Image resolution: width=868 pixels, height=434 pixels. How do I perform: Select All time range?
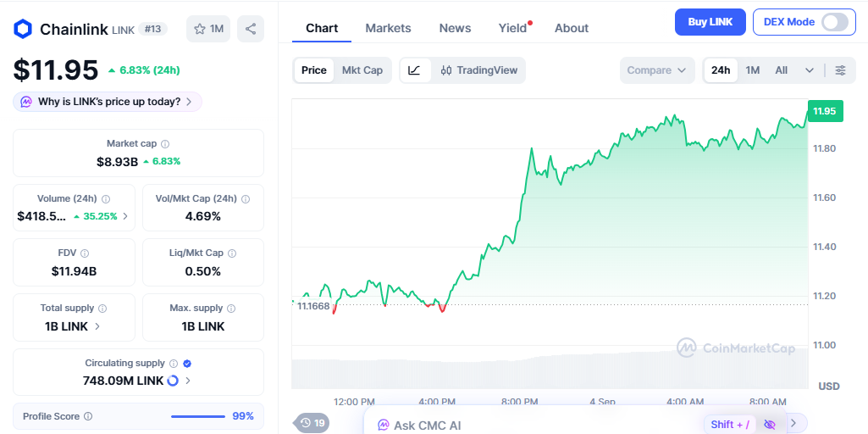click(781, 70)
